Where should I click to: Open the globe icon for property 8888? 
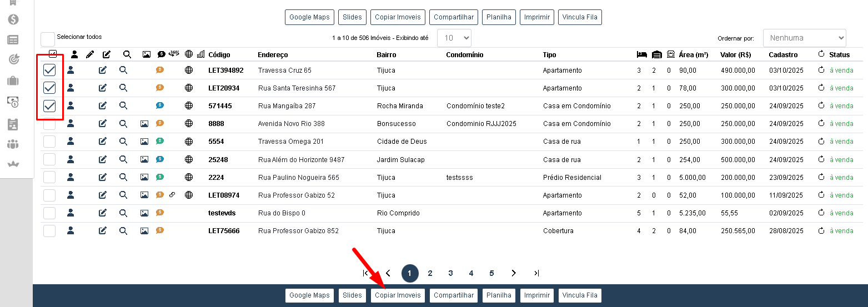[189, 124]
